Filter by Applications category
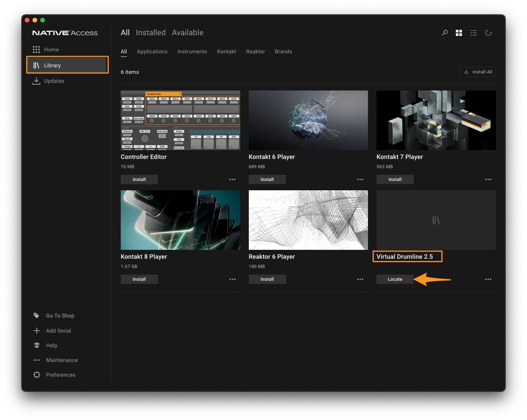527x420 pixels. pos(152,51)
